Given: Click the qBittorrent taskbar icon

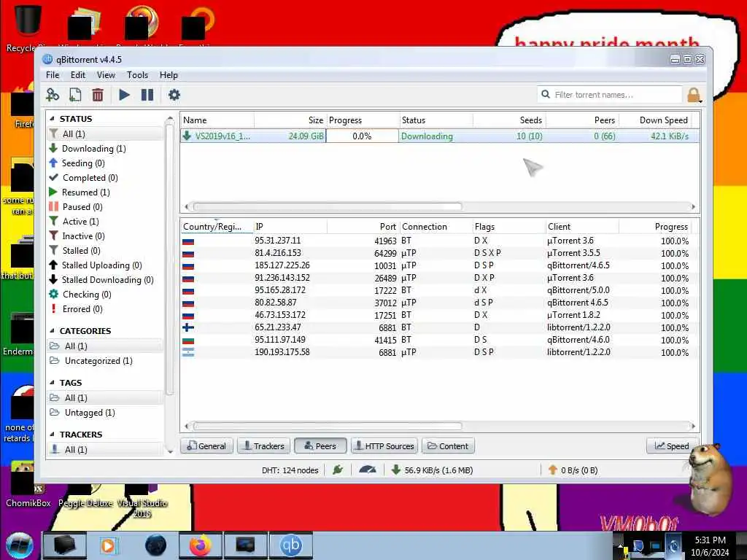Looking at the screenshot, I should coord(290,545).
